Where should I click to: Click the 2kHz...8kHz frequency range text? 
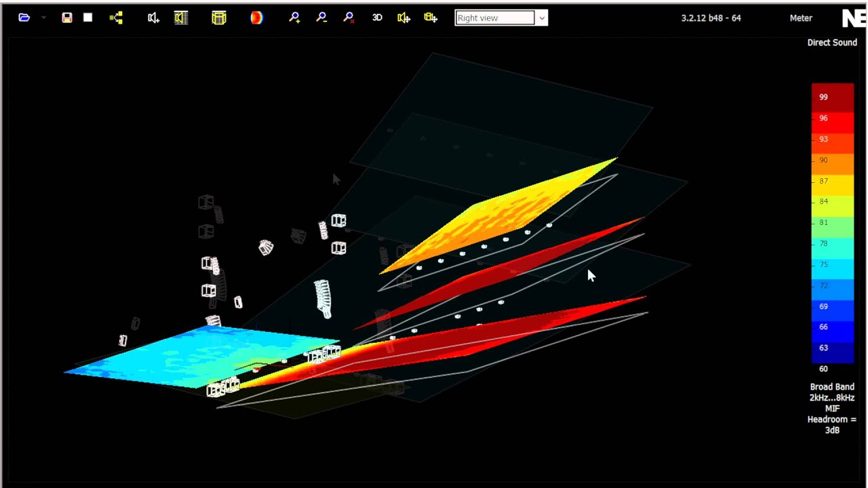pyautogui.click(x=832, y=398)
